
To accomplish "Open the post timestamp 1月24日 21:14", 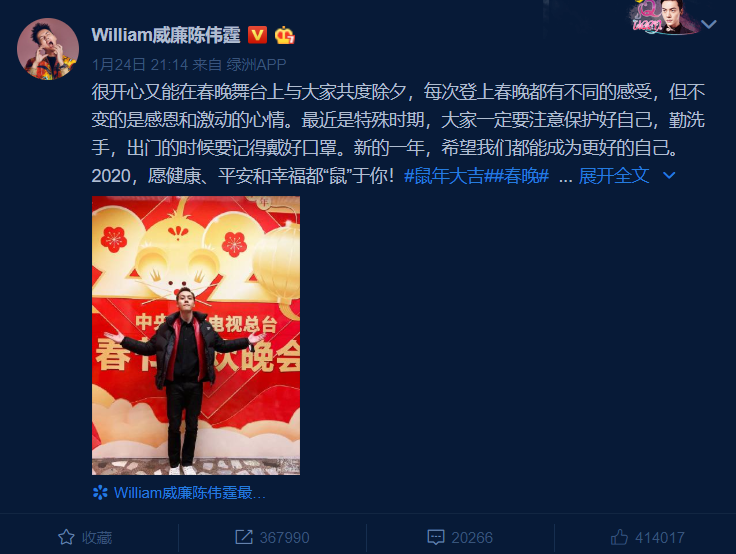I will coord(140,64).
